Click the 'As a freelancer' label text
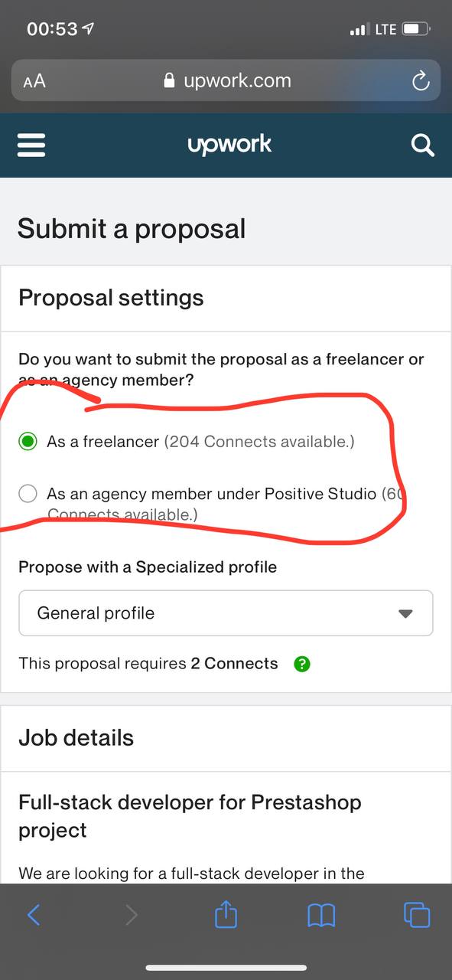 pos(103,442)
